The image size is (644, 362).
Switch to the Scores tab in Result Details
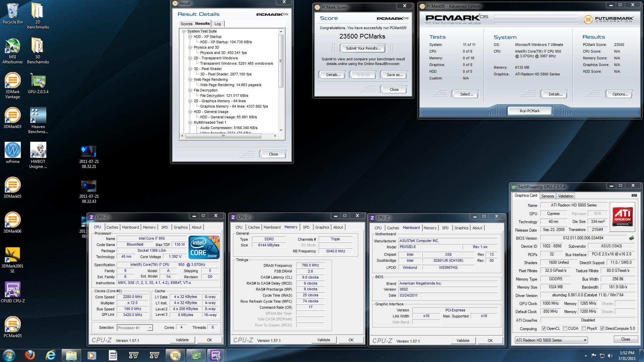tap(186, 24)
